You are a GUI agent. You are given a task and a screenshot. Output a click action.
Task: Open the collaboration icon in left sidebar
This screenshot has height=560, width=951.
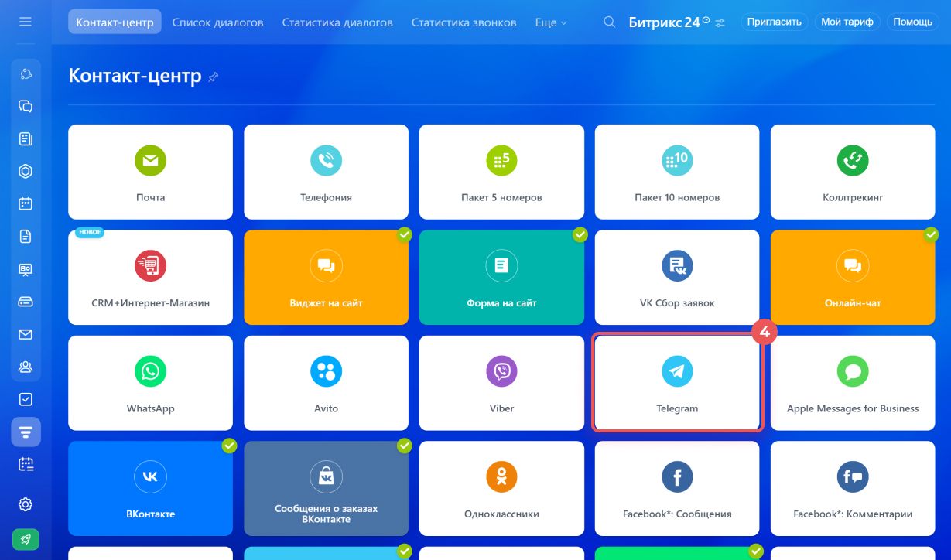26,74
